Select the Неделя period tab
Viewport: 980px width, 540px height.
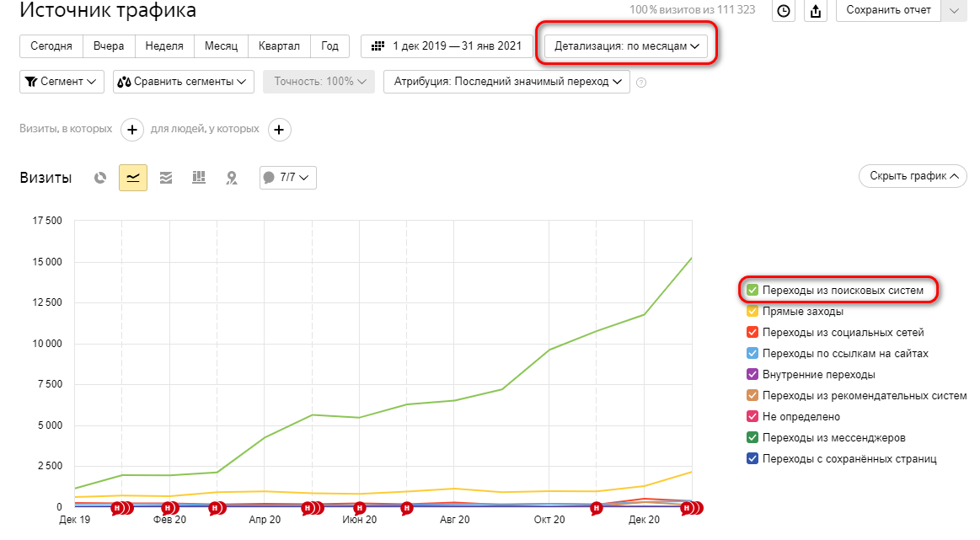tap(164, 46)
